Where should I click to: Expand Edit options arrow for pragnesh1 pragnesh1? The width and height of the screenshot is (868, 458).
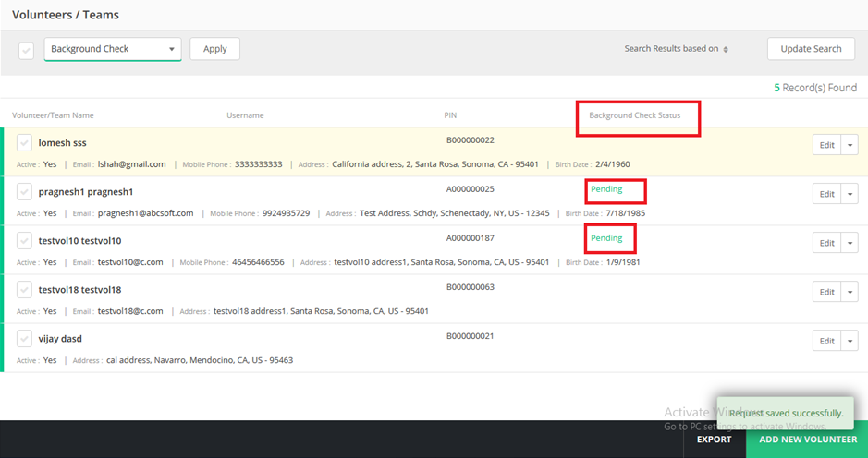850,194
